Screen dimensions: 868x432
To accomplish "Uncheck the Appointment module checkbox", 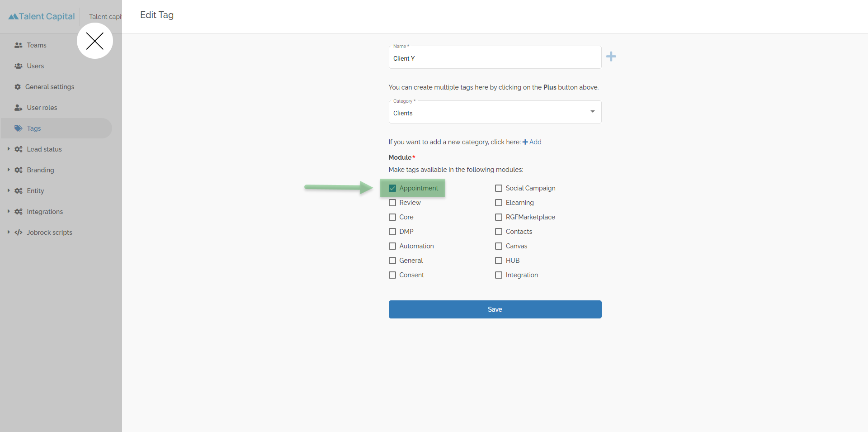I will (392, 188).
